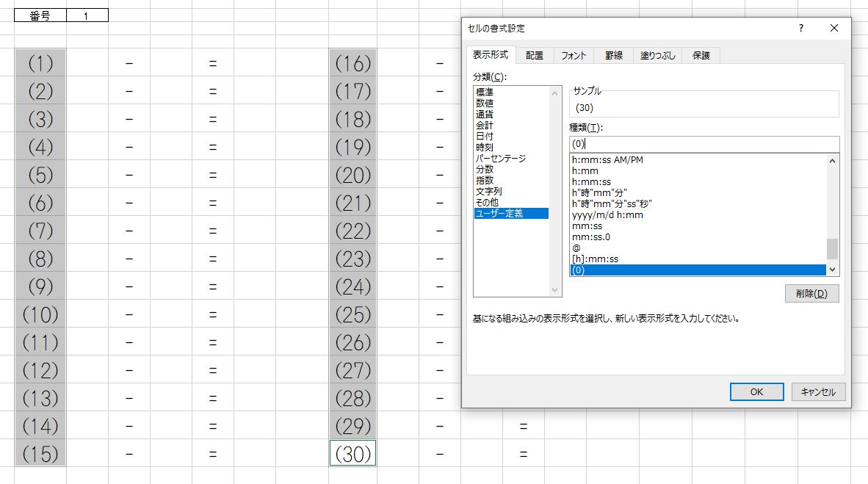Screen dimensions: 868x484
Task: Click the = sign in the (1) row
Action: [x=212, y=64]
